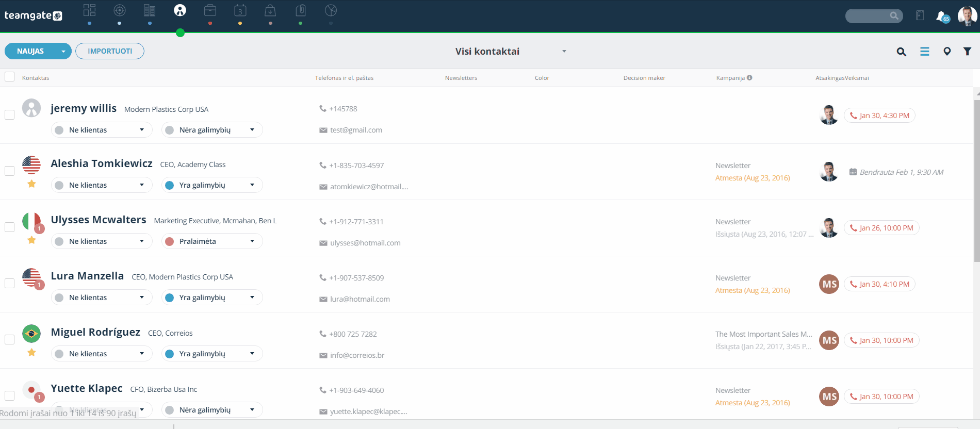Image resolution: width=980 pixels, height=429 pixels.
Task: Open Miguel Rodríguez's Ne klientas dropdown
Action: (x=102, y=354)
